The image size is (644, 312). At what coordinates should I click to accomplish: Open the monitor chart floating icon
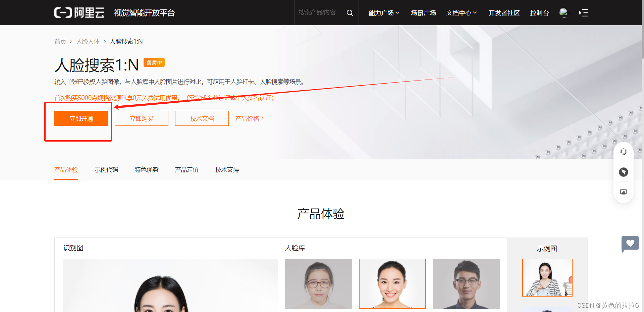624,192
